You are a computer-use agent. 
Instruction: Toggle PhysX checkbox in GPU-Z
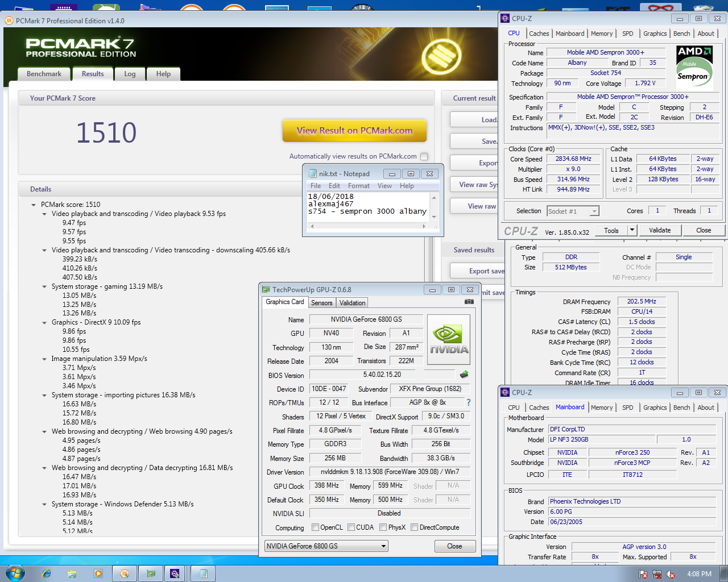point(383,527)
